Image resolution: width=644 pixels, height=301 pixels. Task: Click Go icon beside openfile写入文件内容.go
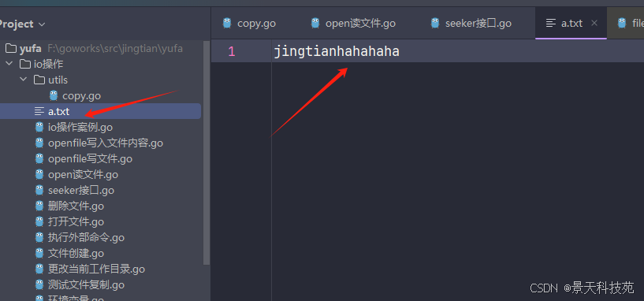(39, 143)
